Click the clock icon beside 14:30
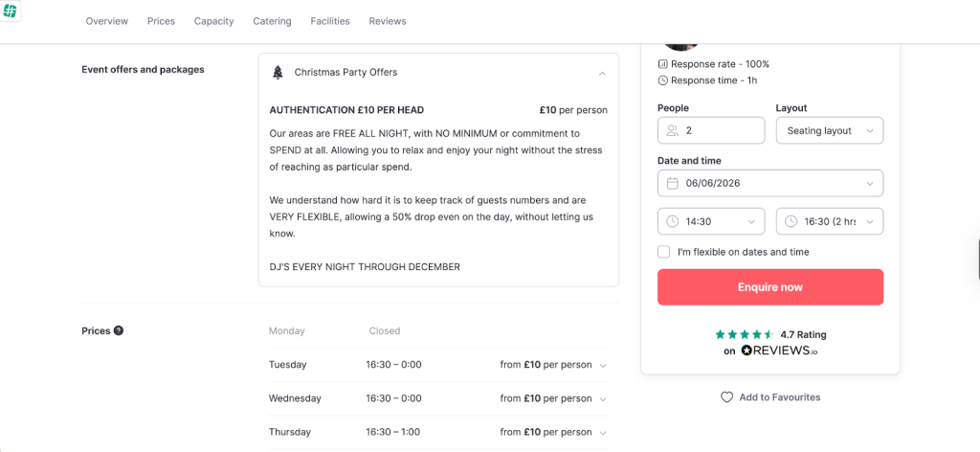Viewport: 980px width, 452px height. pos(672,221)
